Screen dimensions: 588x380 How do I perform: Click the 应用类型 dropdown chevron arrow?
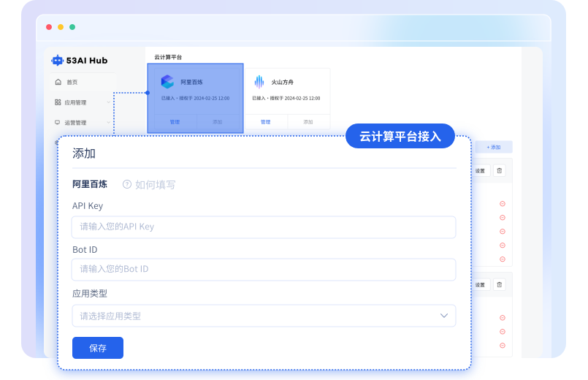point(444,316)
